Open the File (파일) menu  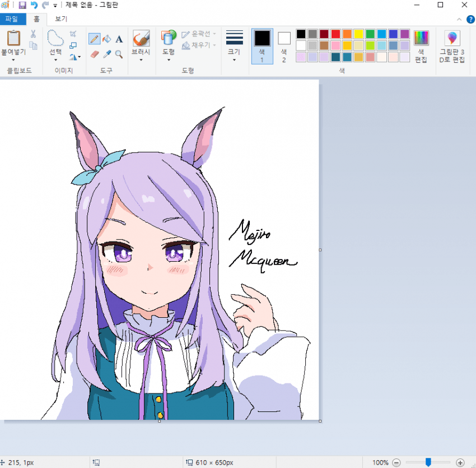[x=12, y=19]
